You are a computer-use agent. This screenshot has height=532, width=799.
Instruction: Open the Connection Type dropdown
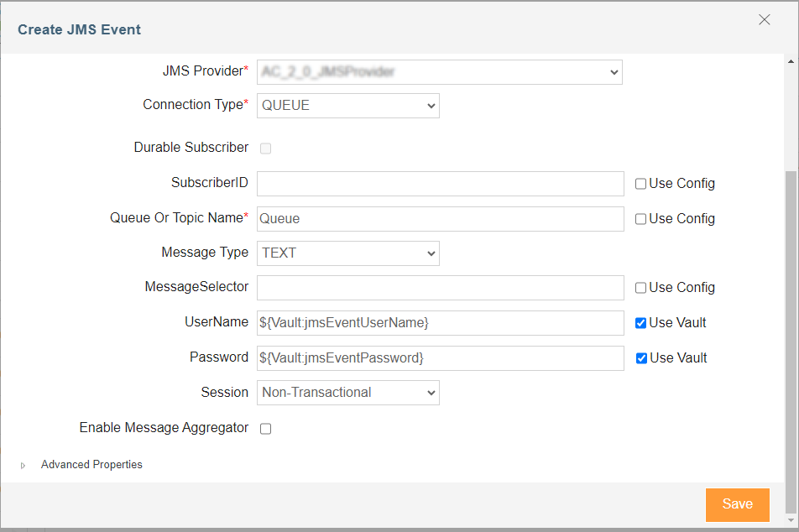pyautogui.click(x=348, y=106)
